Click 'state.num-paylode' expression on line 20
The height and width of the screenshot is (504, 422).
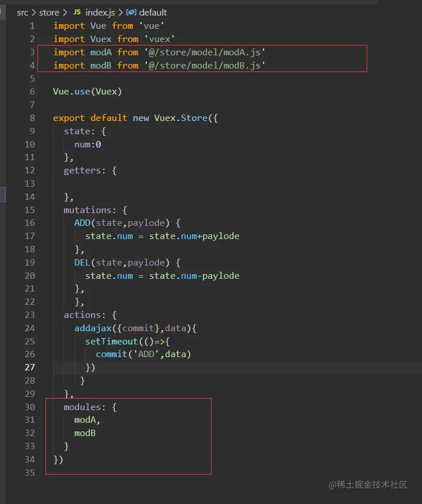[x=194, y=276]
